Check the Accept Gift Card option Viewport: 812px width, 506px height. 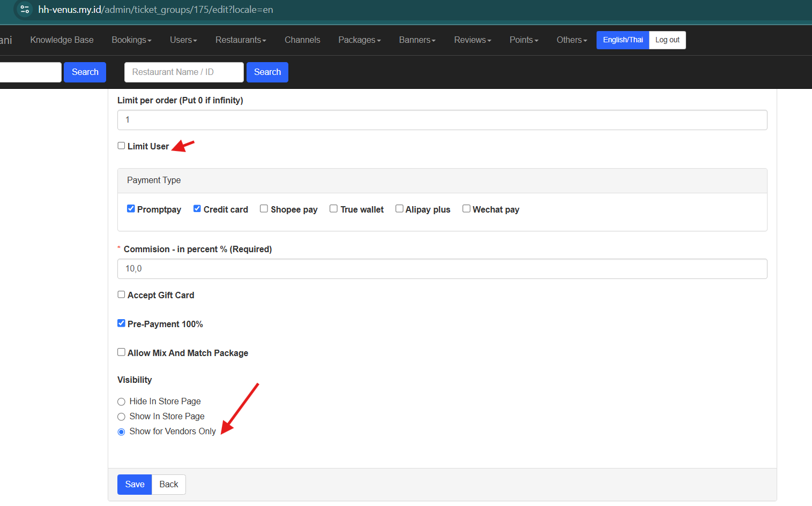click(x=122, y=294)
